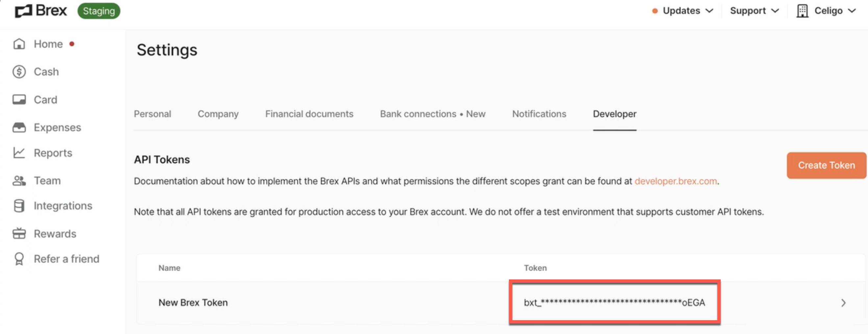Viewport: 868px width, 334px height.
Task: Open the Card sidebar item
Action: 45,100
